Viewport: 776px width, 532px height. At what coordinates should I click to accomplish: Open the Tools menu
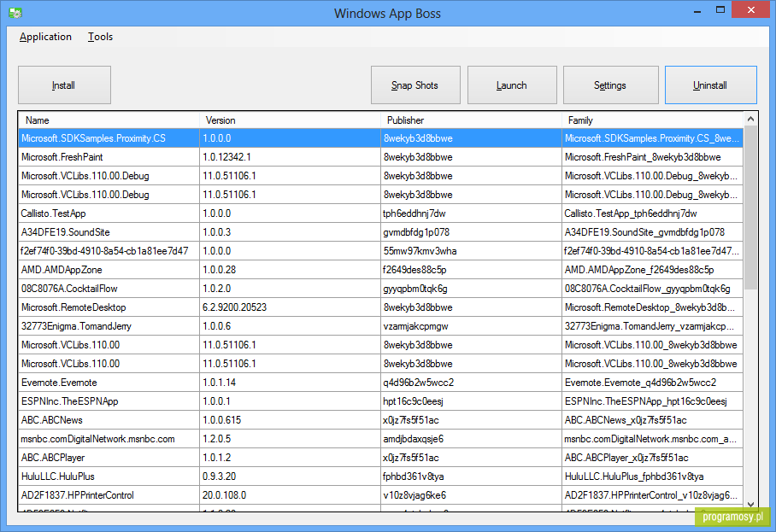click(x=101, y=37)
